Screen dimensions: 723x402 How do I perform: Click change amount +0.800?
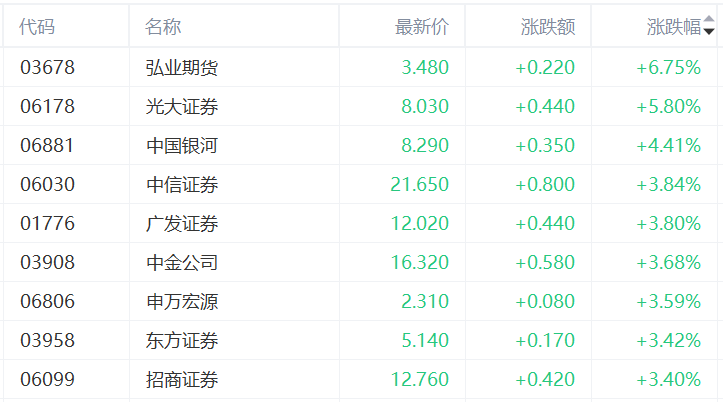545,184
